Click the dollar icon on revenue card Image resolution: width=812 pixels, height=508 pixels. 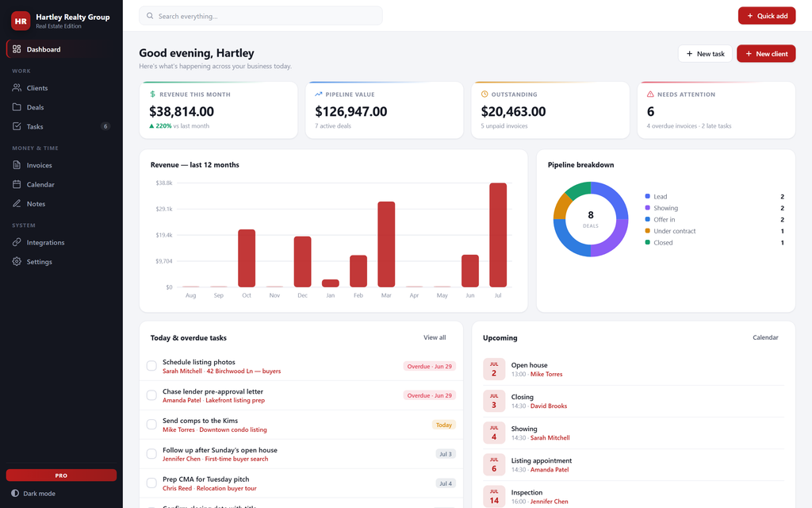tap(152, 94)
